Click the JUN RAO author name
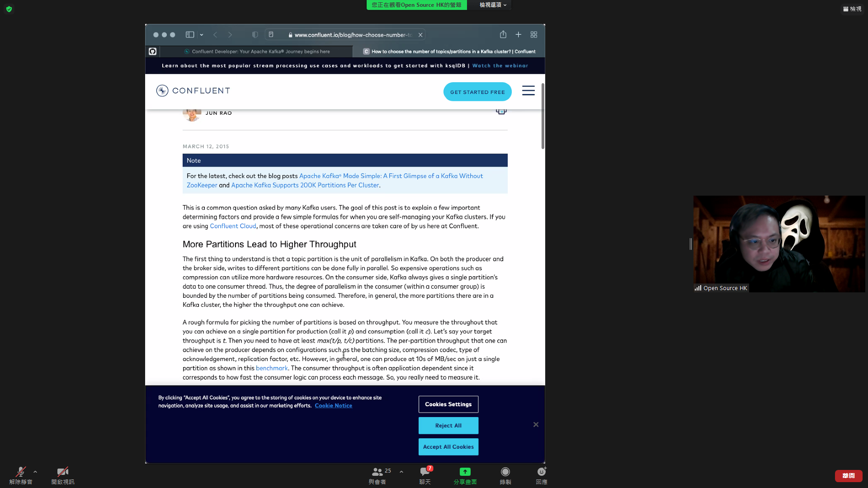 point(219,113)
